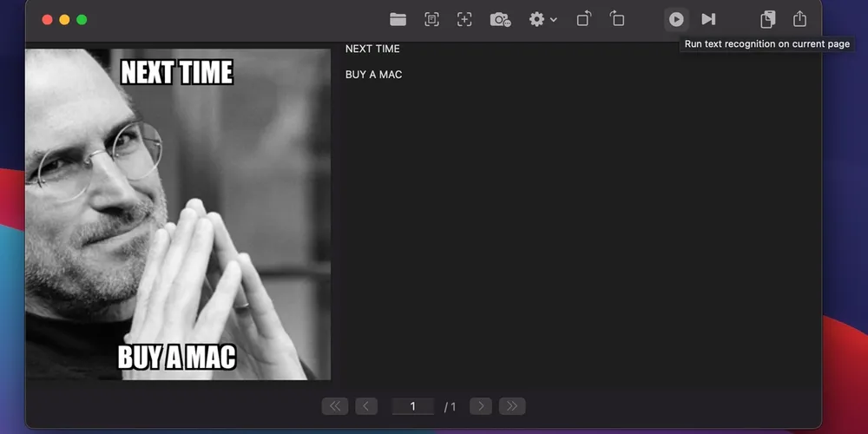Rotate the page clockwise
Viewport: 868px width, 434px height.
coord(617,19)
